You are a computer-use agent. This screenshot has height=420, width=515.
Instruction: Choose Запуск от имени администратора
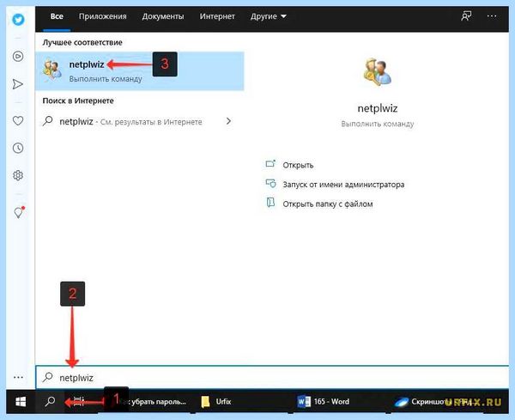coord(343,185)
